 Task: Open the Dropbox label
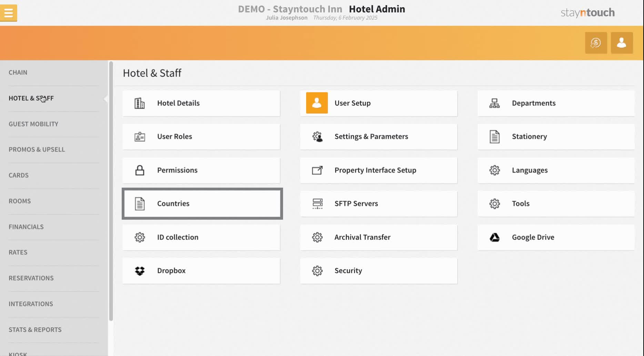click(171, 271)
